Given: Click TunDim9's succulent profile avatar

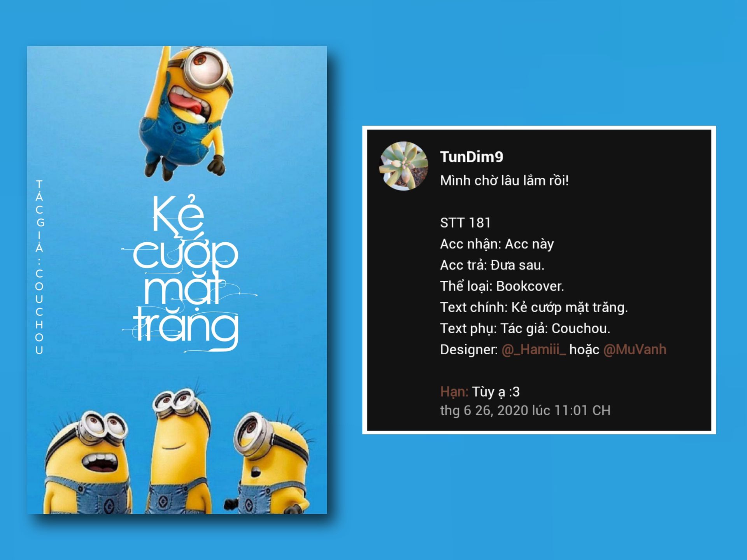Looking at the screenshot, I should click(403, 166).
